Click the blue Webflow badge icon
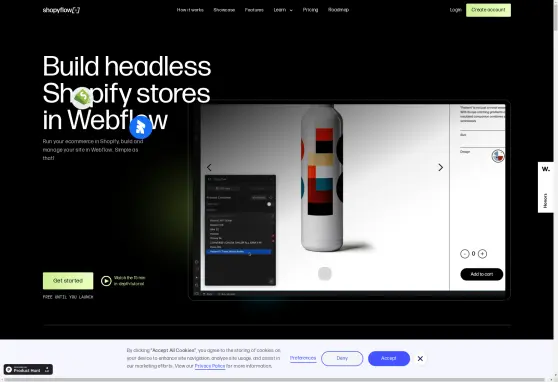 coord(141,127)
